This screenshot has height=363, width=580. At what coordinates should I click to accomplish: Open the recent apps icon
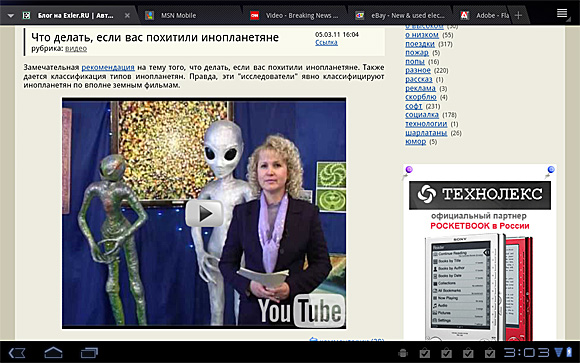coord(89,353)
